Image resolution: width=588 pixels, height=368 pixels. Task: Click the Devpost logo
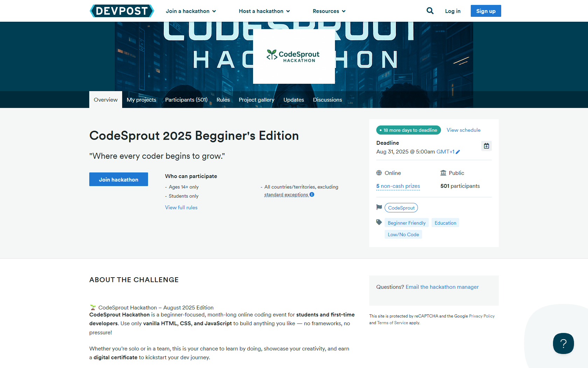pos(122,11)
